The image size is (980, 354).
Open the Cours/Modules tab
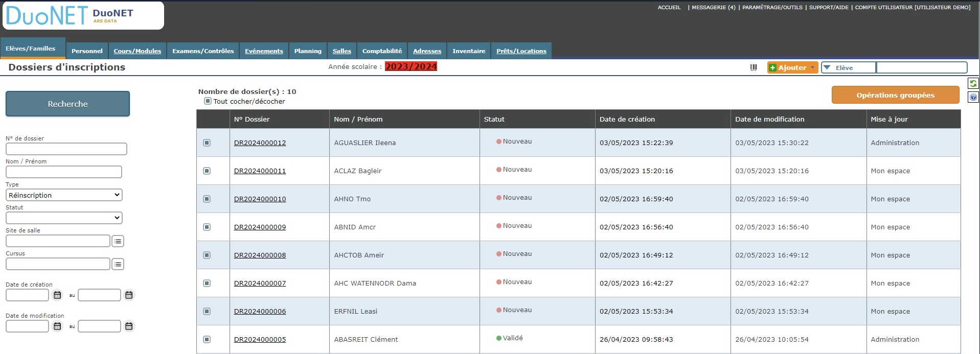point(137,51)
